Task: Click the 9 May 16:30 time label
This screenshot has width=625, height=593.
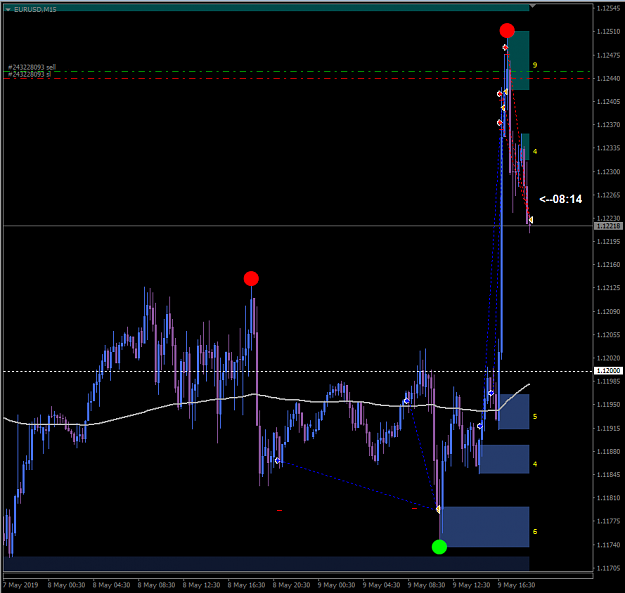Action: tap(517, 585)
